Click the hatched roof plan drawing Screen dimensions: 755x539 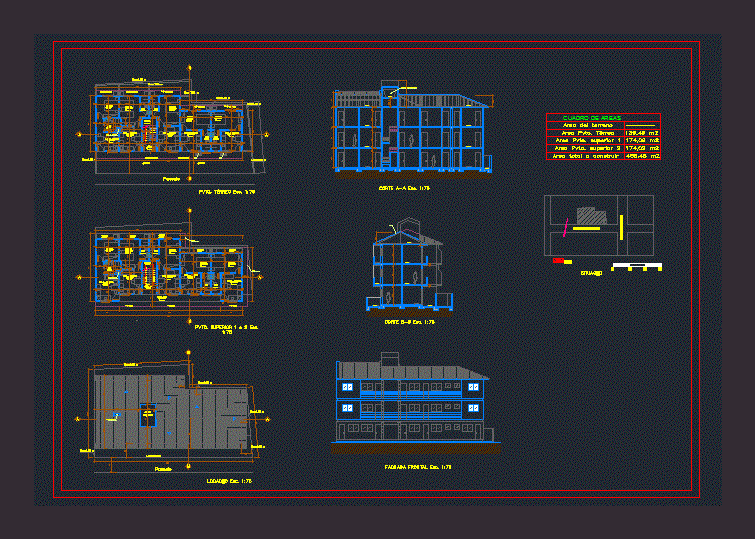tap(170, 413)
